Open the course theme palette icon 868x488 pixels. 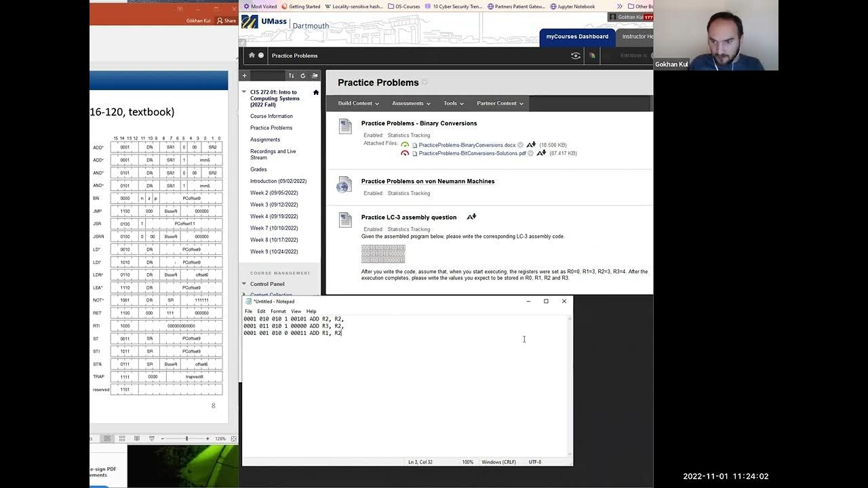point(592,56)
